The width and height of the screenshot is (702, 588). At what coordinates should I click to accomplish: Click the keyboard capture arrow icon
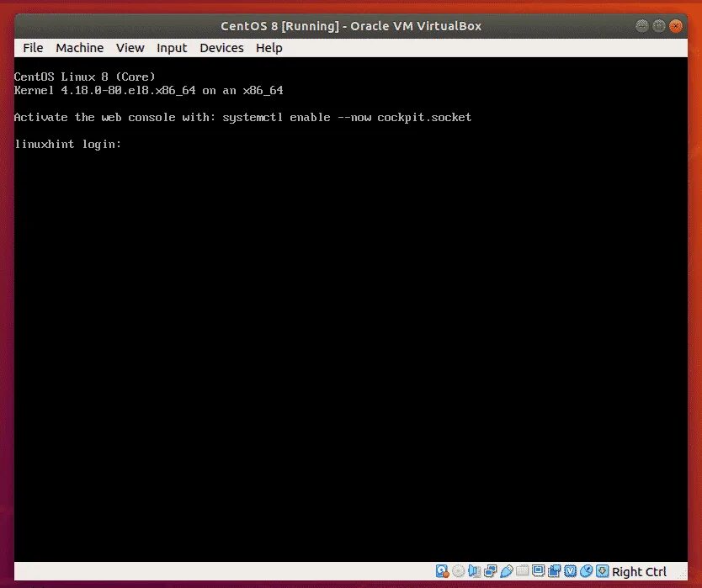[603, 571]
